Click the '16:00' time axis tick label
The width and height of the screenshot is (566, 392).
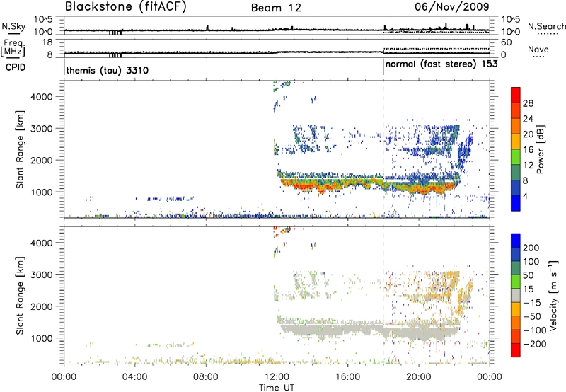click(x=347, y=377)
